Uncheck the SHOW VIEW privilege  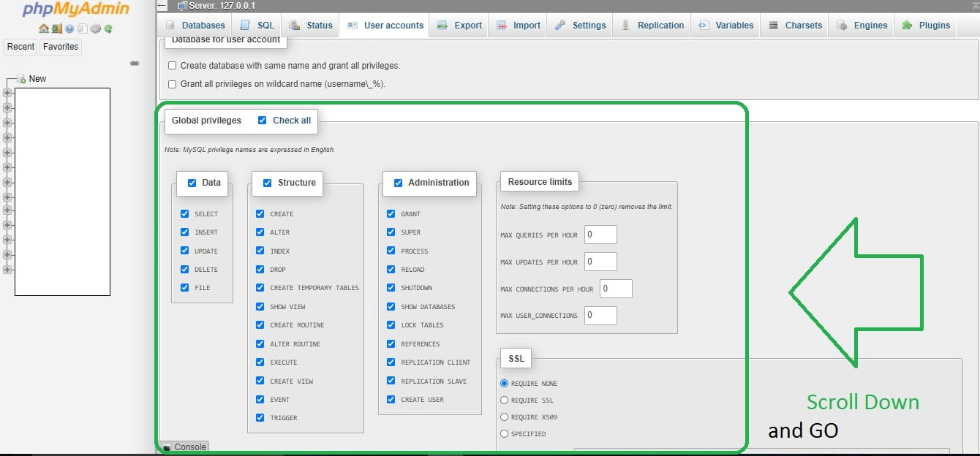[260, 307]
